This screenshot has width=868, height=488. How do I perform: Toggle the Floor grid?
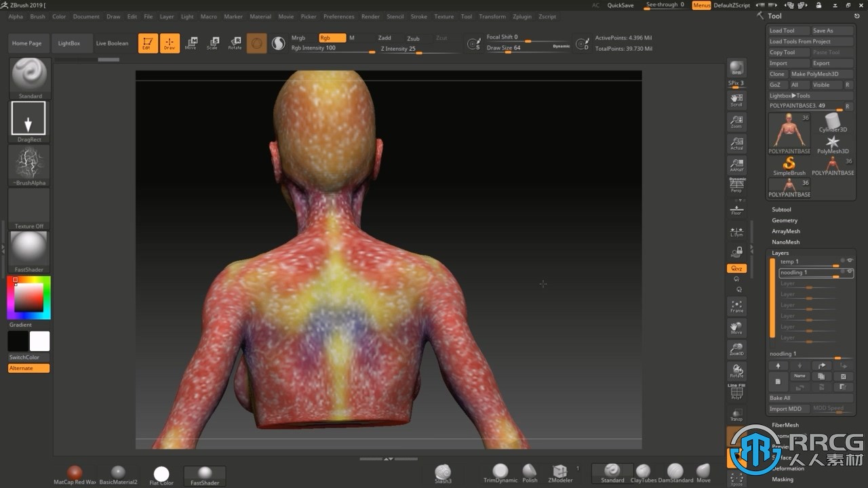(736, 209)
